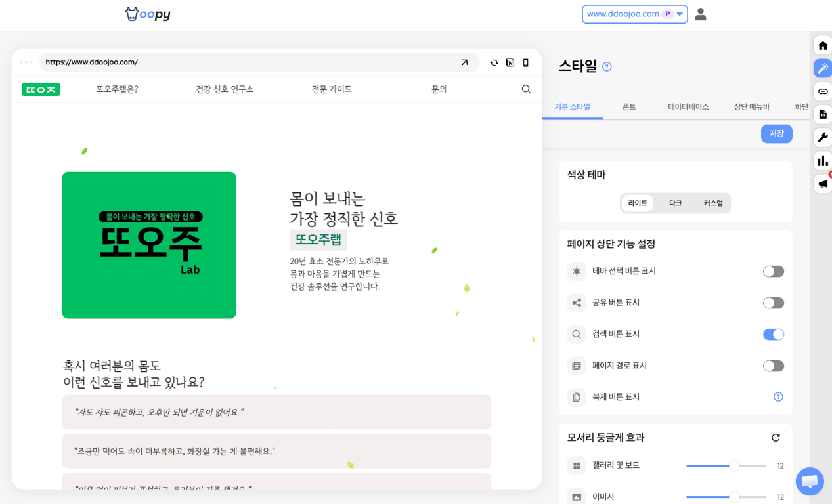Screen dimensions: 832x504
Task: Click the 몸이 보내는 가장 정직한 신호 headline
Action: click(344, 208)
